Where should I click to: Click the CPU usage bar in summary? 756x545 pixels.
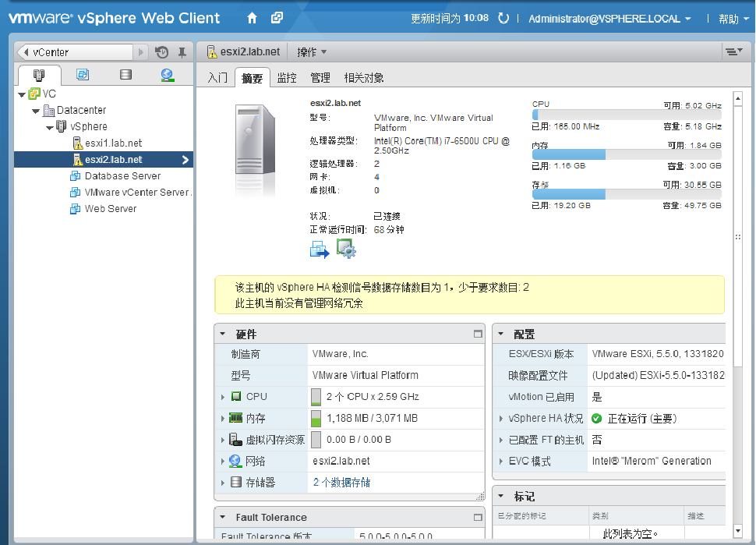click(627, 115)
